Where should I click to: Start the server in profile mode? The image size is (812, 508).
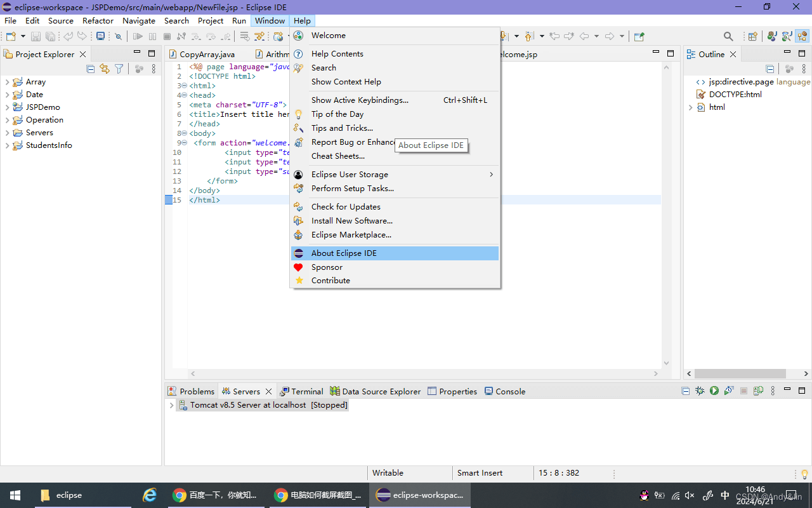pyautogui.click(x=729, y=391)
